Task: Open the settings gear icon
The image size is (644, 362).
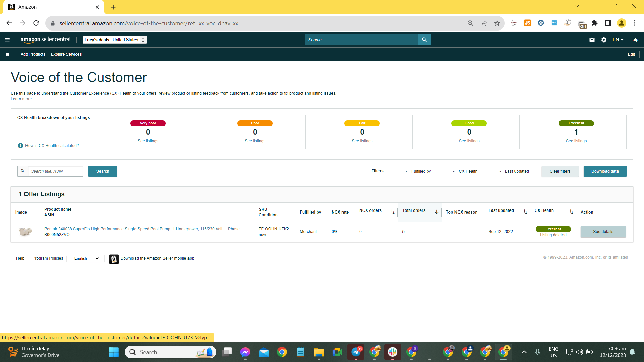Action: pyautogui.click(x=604, y=40)
